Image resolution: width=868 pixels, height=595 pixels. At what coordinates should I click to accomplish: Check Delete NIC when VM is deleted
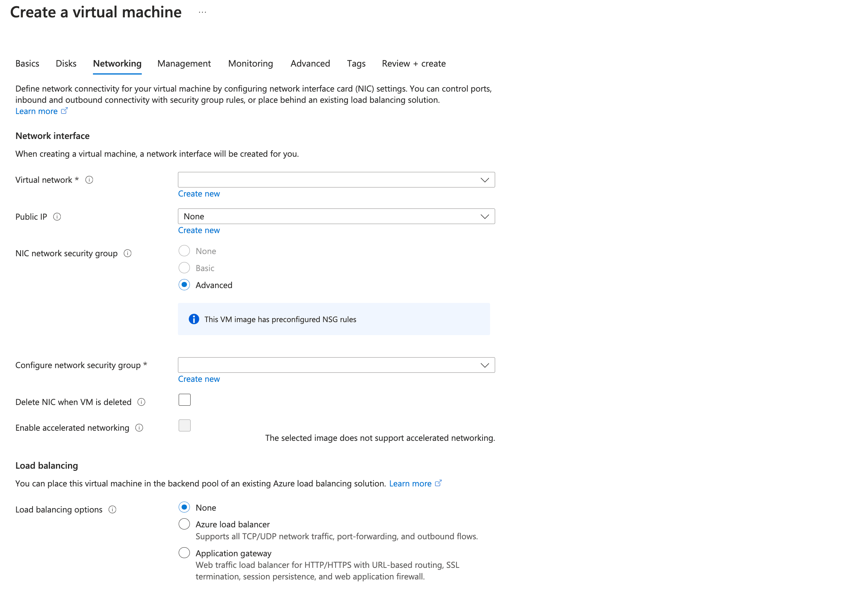(184, 400)
